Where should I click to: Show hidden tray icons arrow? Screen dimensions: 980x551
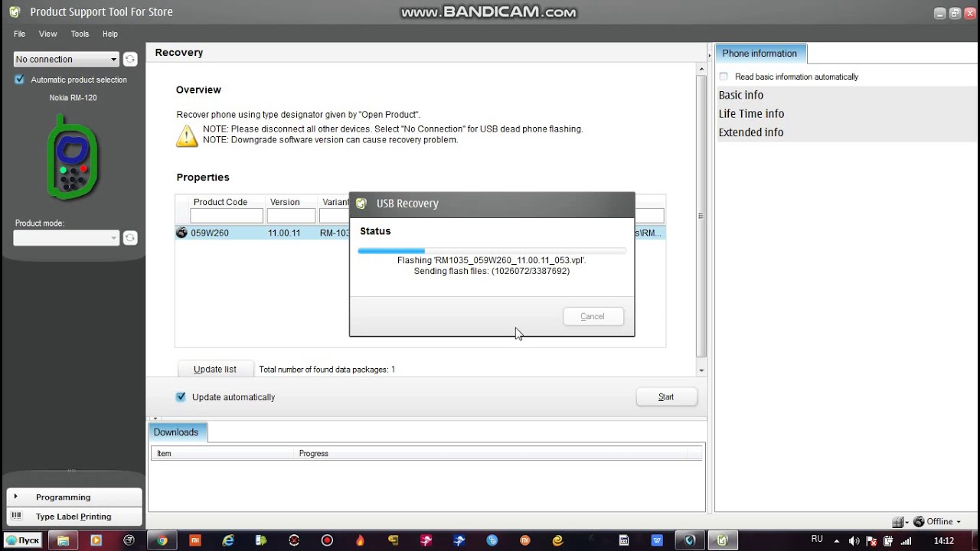coord(838,541)
